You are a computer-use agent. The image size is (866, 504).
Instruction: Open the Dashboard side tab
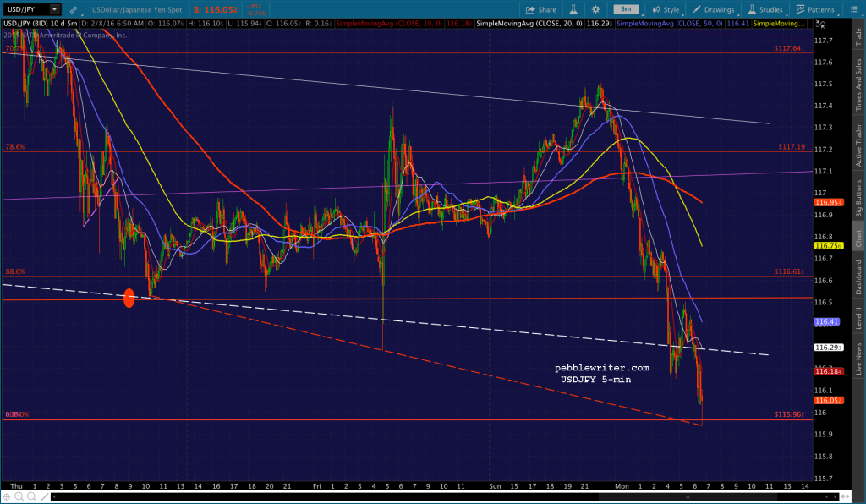tap(859, 277)
